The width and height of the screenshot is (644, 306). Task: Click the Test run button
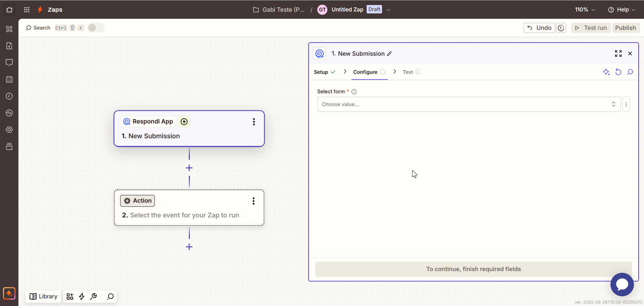(591, 28)
